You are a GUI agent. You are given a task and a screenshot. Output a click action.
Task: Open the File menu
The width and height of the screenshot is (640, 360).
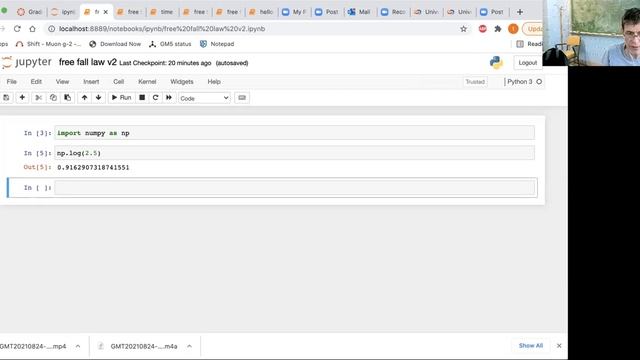pyautogui.click(x=11, y=82)
